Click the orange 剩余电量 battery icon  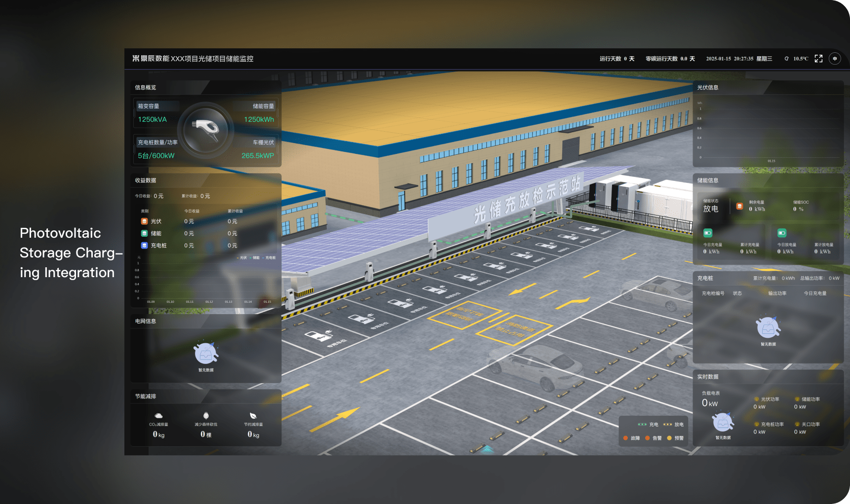point(739,206)
